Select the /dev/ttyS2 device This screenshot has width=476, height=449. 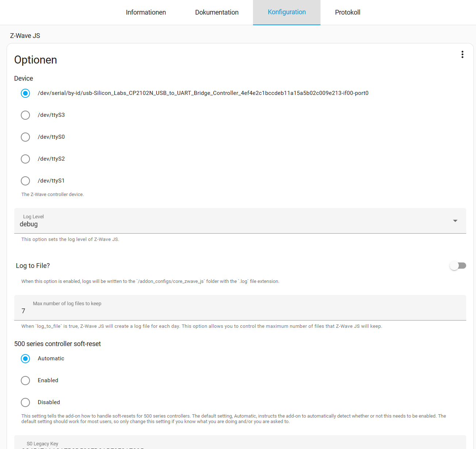click(25, 159)
